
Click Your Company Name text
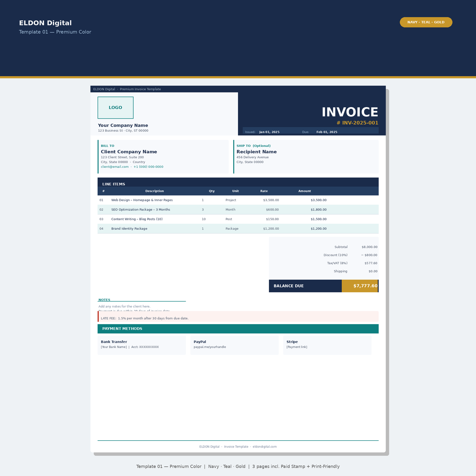tap(123, 125)
